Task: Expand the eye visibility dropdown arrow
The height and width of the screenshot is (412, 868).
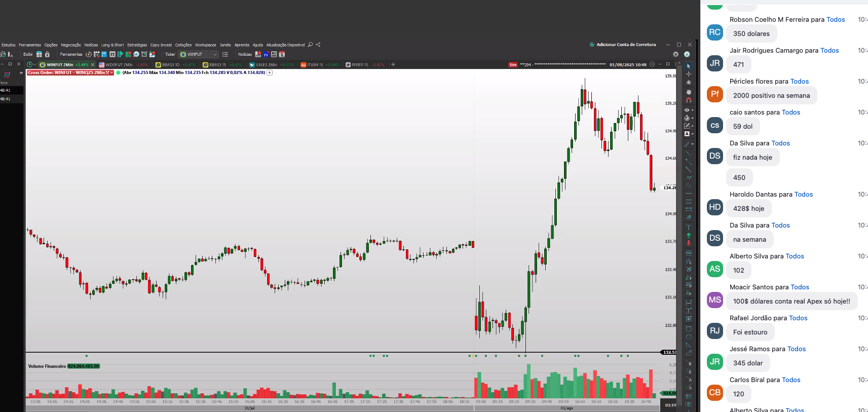Action: [x=692, y=110]
